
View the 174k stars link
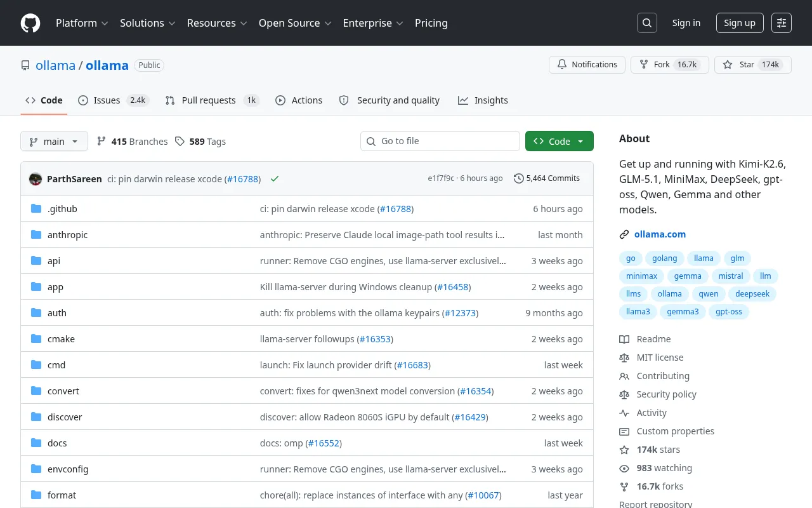[658, 450]
